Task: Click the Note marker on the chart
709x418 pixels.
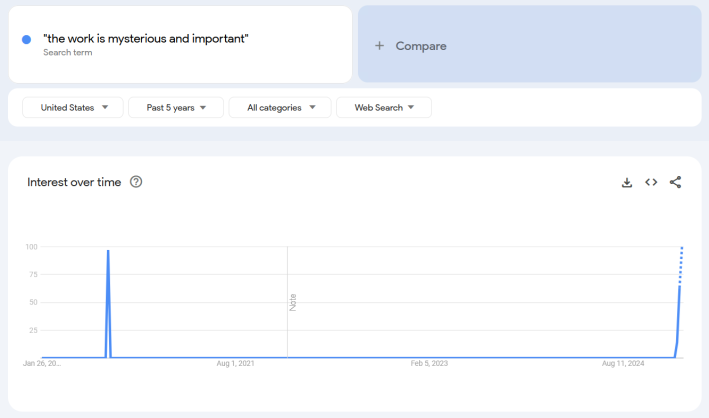Action: [293, 302]
